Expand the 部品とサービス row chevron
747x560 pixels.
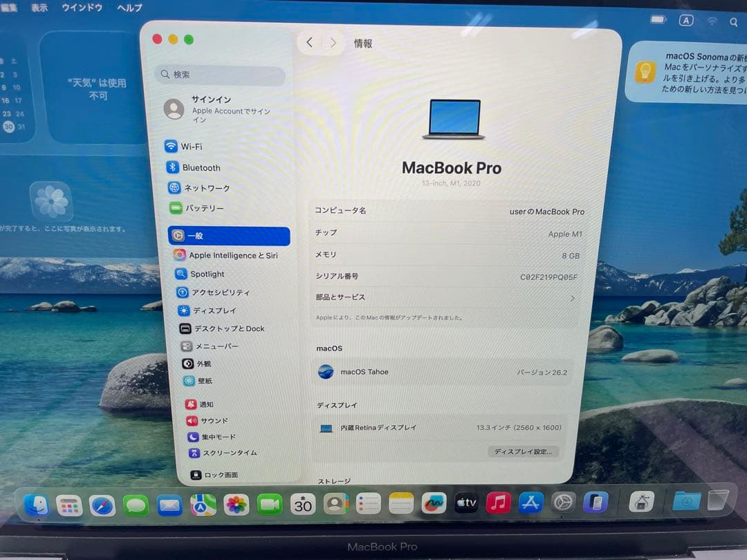pyautogui.click(x=571, y=297)
